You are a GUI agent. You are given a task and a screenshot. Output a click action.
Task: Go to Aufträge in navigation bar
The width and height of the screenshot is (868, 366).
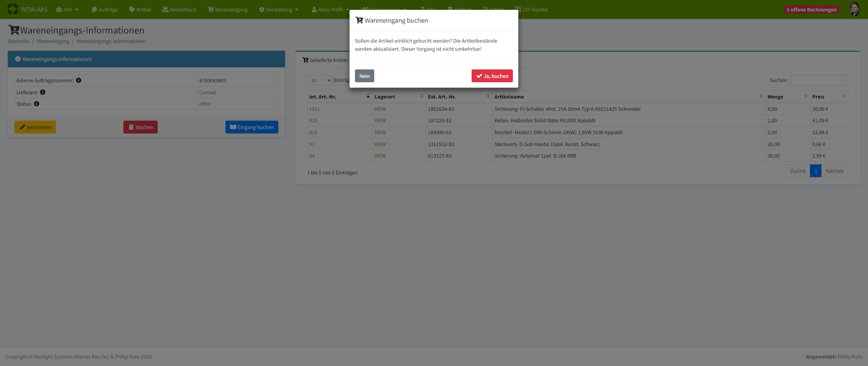(x=105, y=10)
